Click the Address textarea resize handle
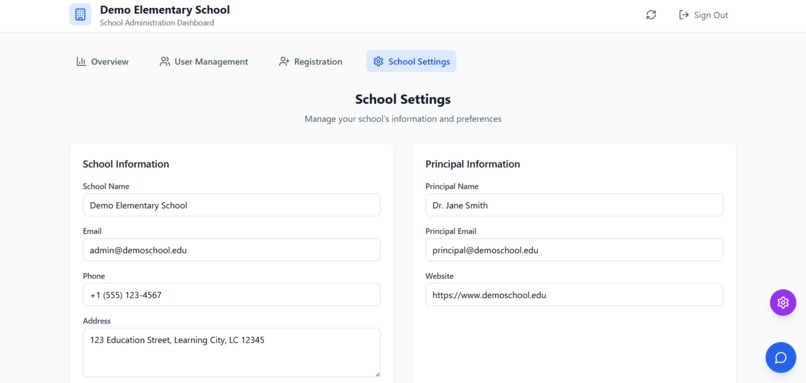Image resolution: width=806 pixels, height=383 pixels. (x=377, y=374)
